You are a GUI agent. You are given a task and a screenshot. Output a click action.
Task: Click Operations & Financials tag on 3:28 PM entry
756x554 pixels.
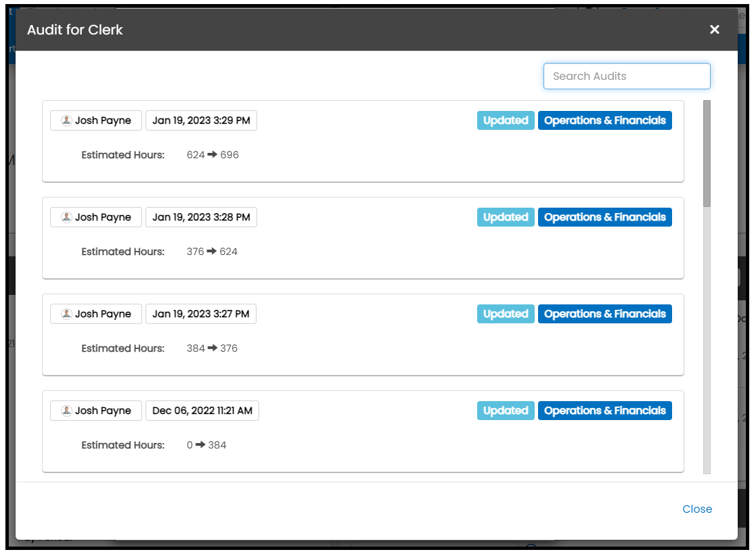[605, 217]
